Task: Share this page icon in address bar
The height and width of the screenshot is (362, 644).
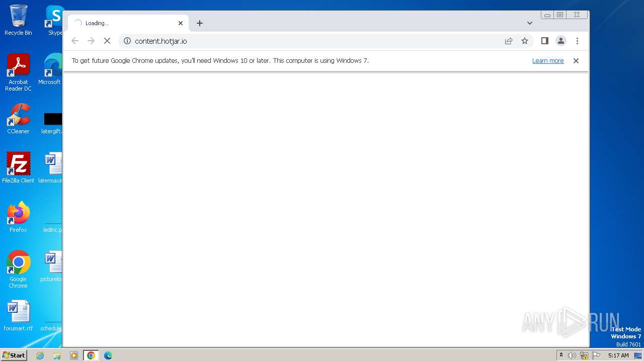Action: 509,41
